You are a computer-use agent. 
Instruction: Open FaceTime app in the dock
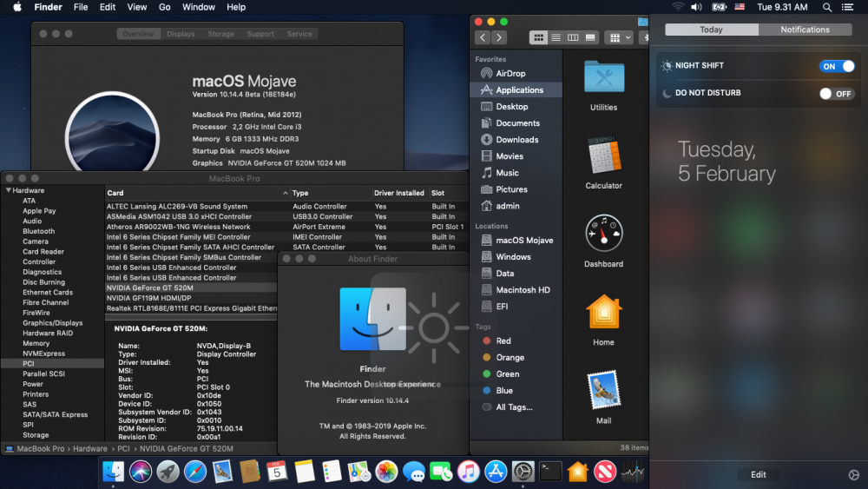(x=441, y=472)
